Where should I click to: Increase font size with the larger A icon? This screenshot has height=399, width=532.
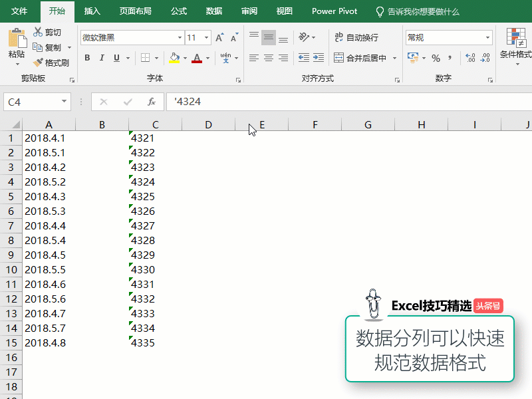click(x=219, y=38)
